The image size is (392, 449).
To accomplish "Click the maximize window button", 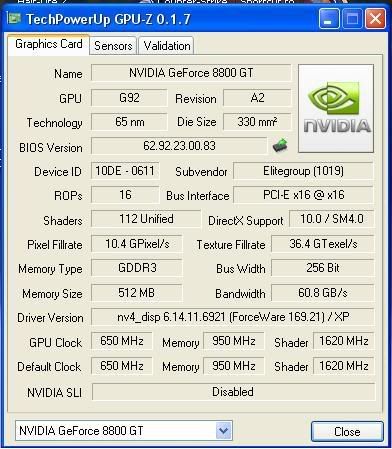I will tap(352, 19).
